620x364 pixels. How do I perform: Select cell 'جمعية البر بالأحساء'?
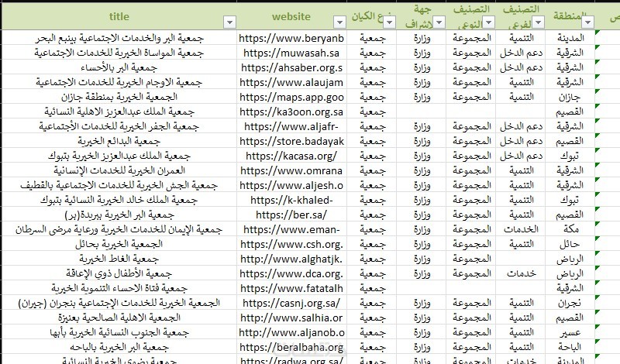(119, 67)
